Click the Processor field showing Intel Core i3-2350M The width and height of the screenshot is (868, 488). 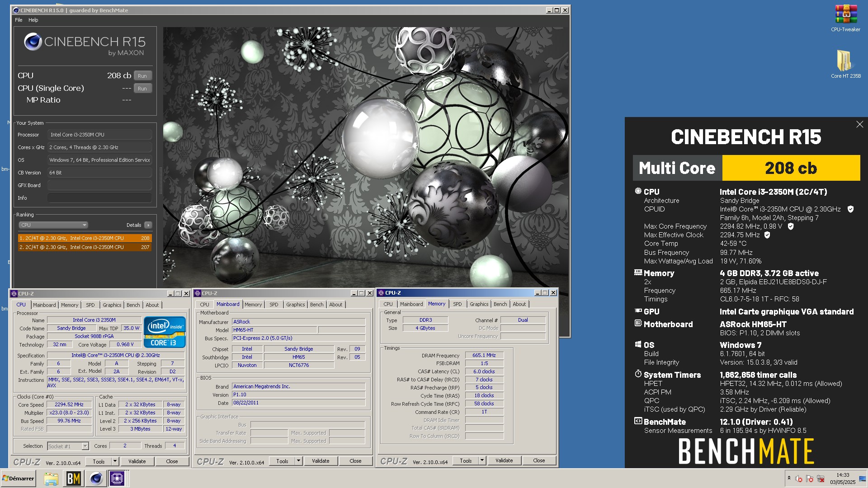pos(99,135)
